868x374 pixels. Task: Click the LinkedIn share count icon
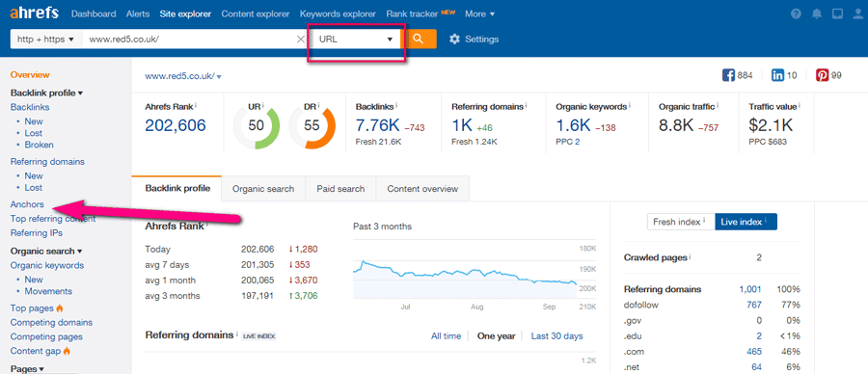pyautogui.click(x=777, y=75)
